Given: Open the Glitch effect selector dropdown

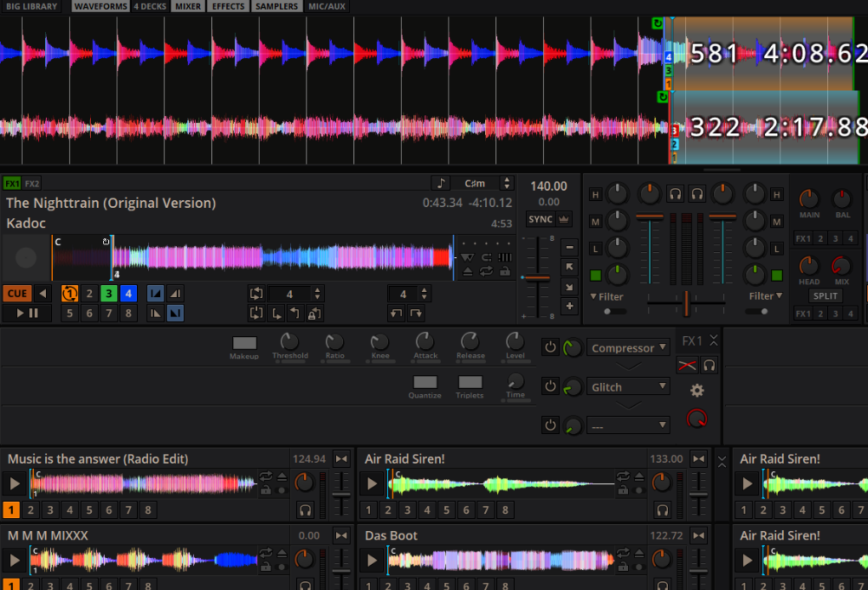Looking at the screenshot, I should pos(628,386).
